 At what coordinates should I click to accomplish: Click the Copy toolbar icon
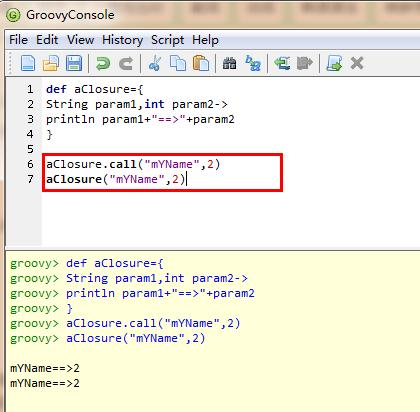click(178, 63)
